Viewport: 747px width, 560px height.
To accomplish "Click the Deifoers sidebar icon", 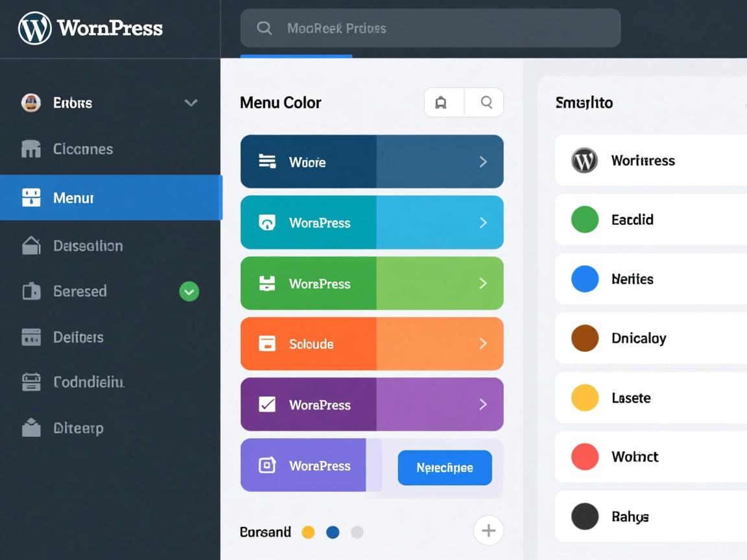I will (30, 337).
